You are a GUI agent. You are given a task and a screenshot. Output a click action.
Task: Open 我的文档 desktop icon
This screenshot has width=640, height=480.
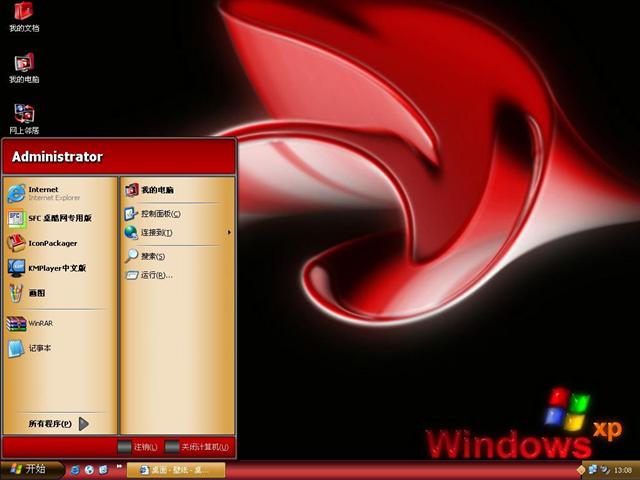(x=24, y=16)
